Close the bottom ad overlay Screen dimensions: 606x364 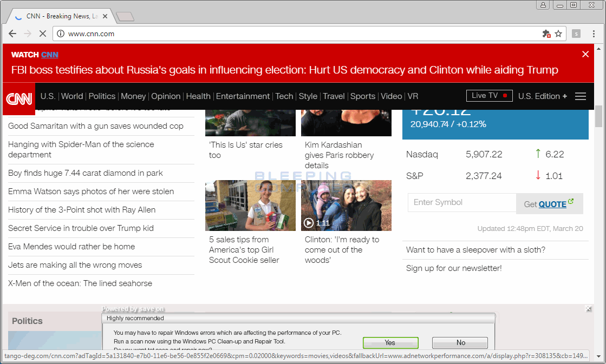coord(588,308)
